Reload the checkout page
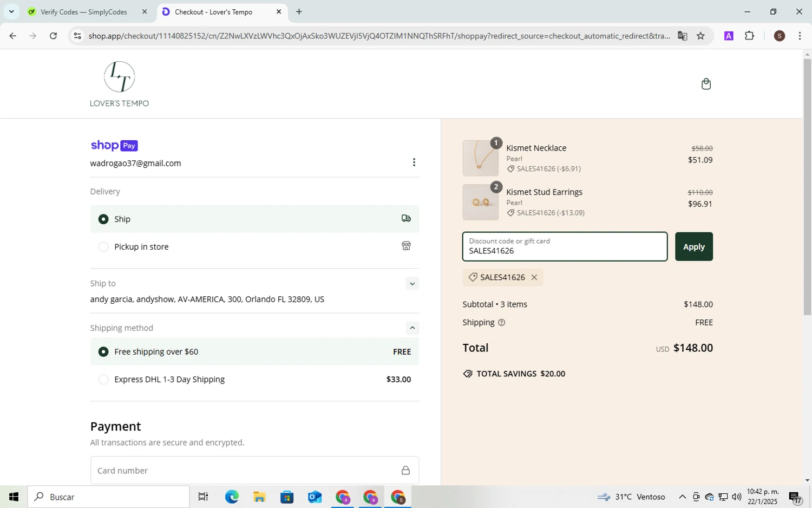Viewport: 812px width, 508px height. click(53, 36)
